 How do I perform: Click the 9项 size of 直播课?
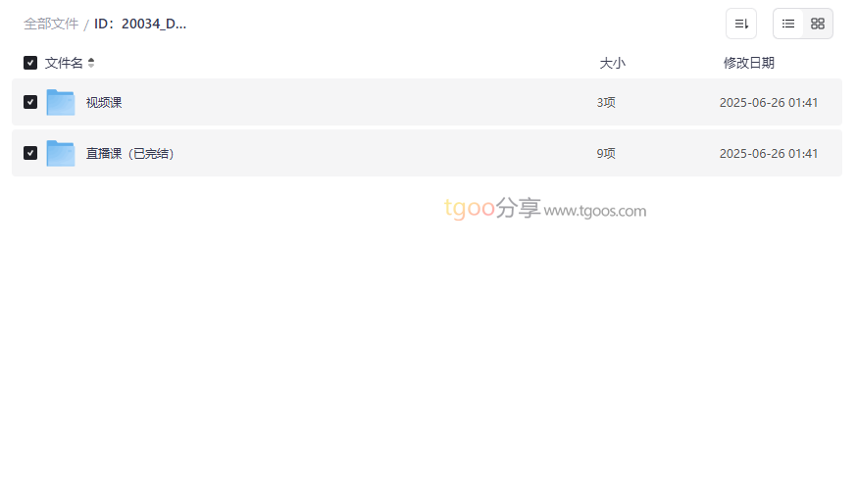coord(606,153)
